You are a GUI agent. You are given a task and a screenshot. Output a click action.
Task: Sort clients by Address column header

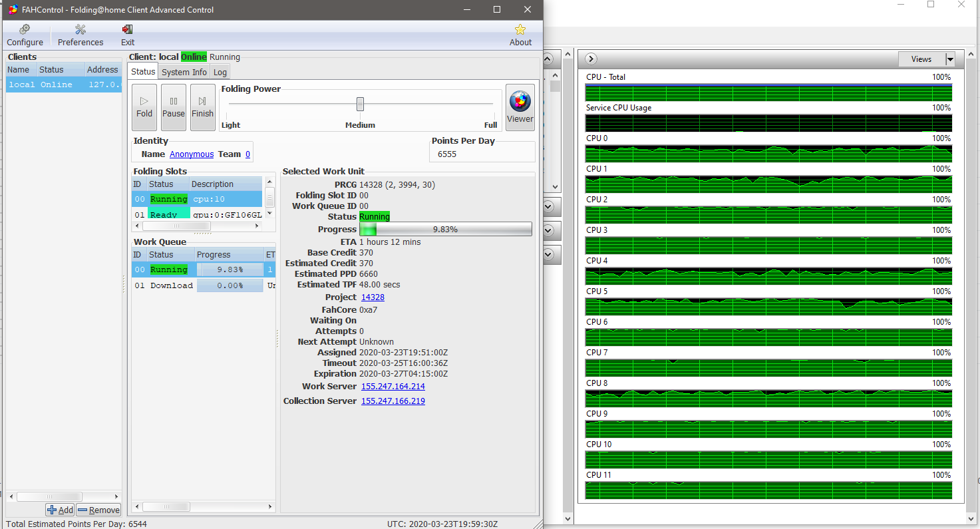[103, 69]
